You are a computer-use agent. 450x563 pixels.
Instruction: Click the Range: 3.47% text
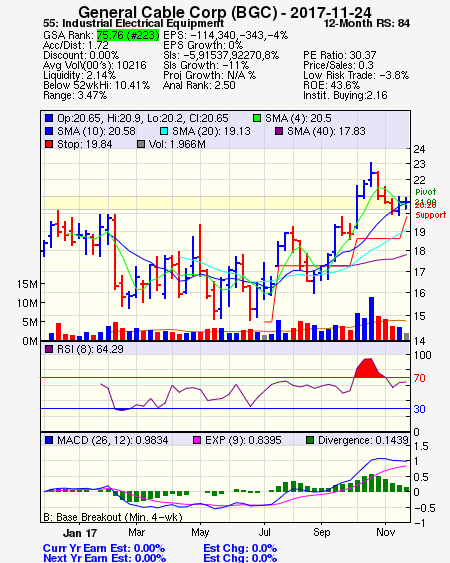coord(75,96)
